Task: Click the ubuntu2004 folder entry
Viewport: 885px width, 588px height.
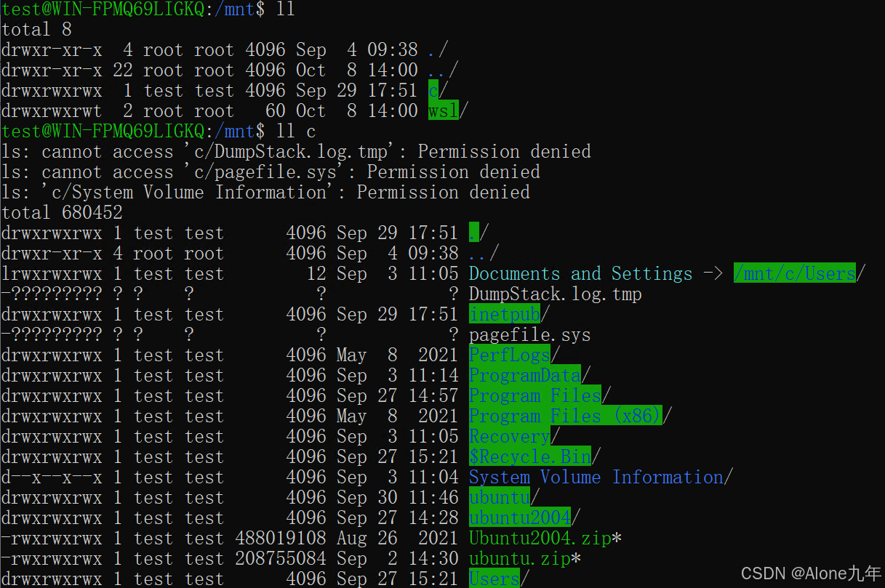Action: [519, 517]
